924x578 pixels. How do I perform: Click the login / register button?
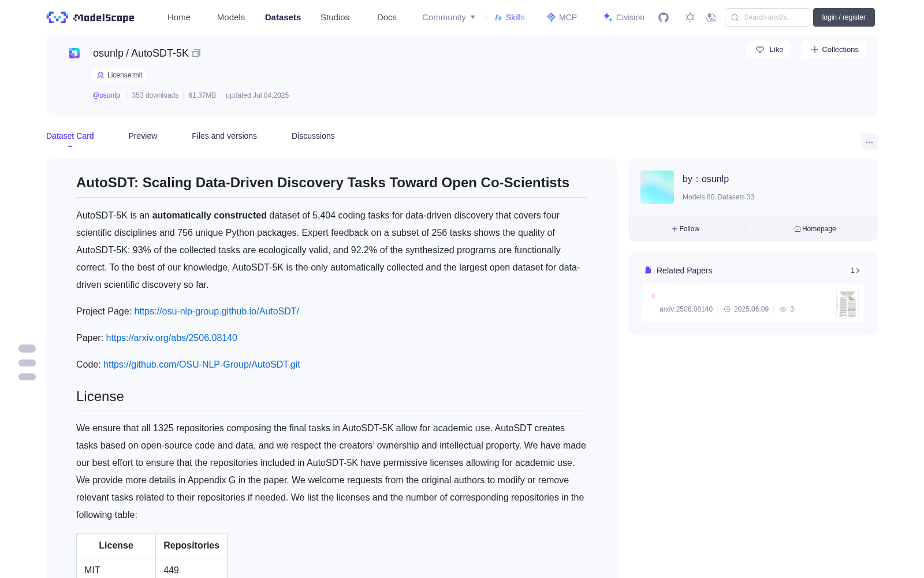tap(844, 17)
